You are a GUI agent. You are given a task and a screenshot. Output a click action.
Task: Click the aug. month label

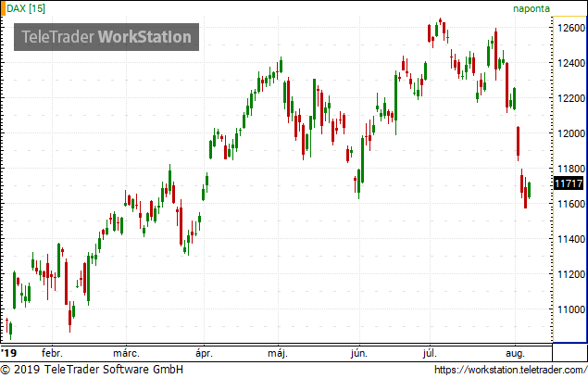(515, 353)
